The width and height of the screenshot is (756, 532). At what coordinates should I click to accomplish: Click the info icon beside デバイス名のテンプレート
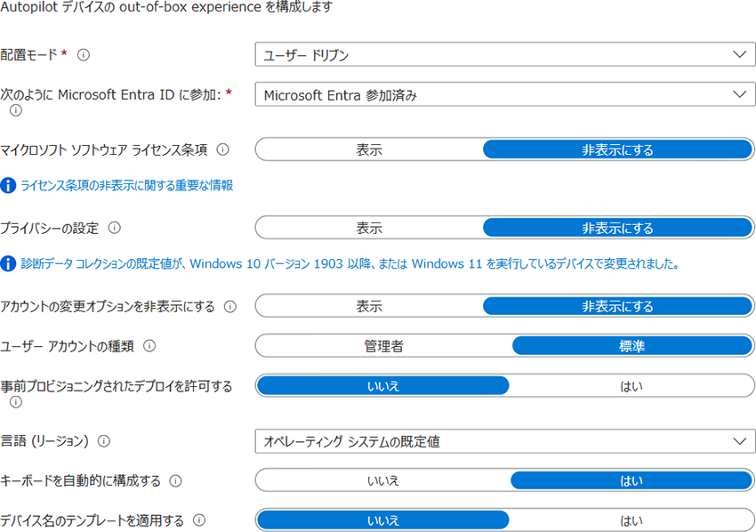199,520
